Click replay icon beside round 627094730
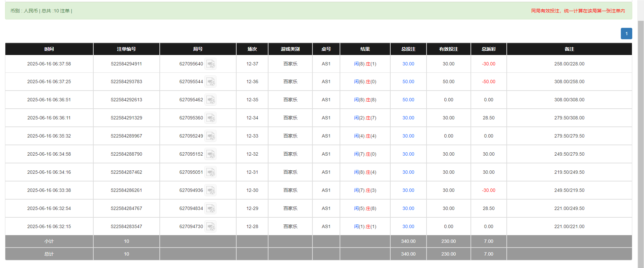644x268 pixels. click(210, 227)
